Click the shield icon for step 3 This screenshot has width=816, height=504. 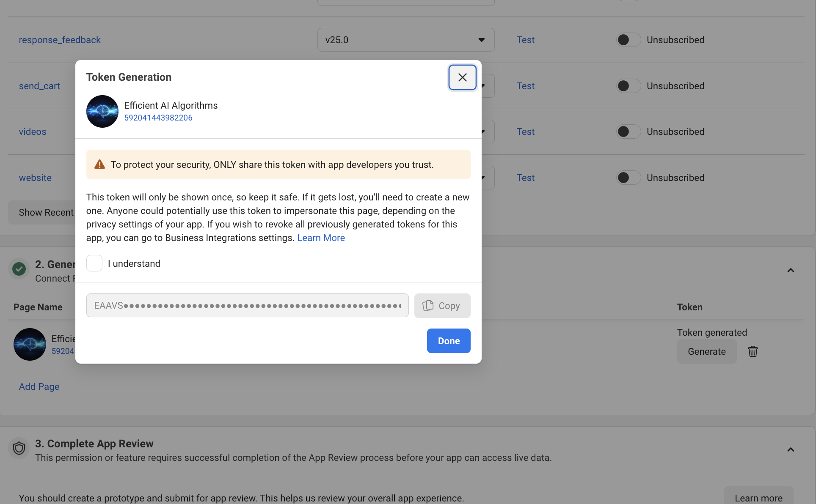click(x=19, y=448)
